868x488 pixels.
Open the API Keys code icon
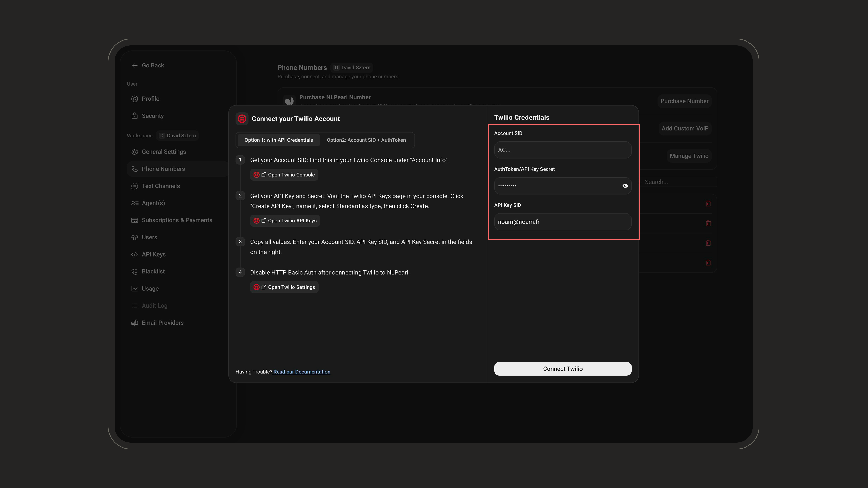pos(134,255)
